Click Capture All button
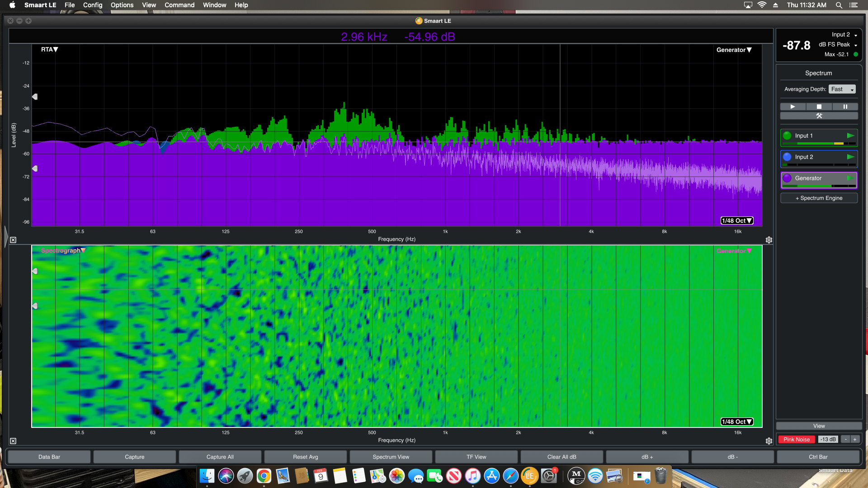 point(220,457)
